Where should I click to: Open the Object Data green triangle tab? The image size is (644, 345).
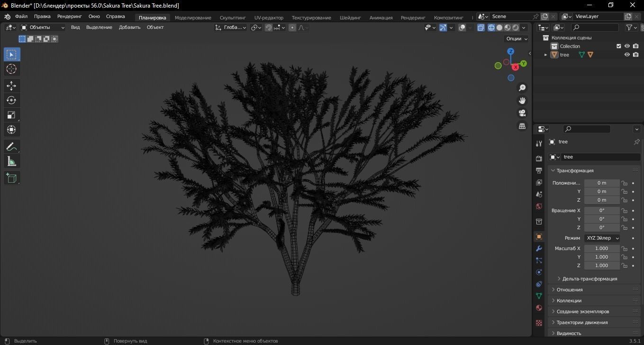point(539,296)
